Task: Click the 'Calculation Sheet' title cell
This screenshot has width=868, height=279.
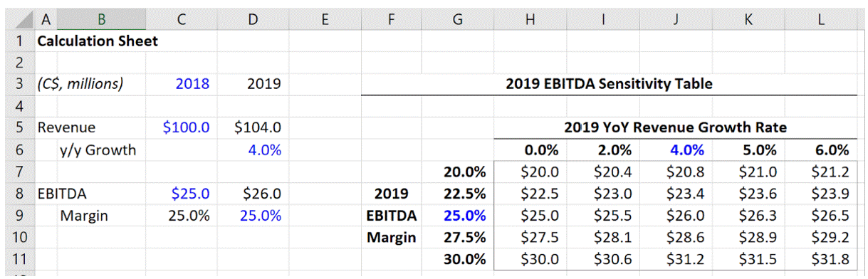Action: click(98, 41)
